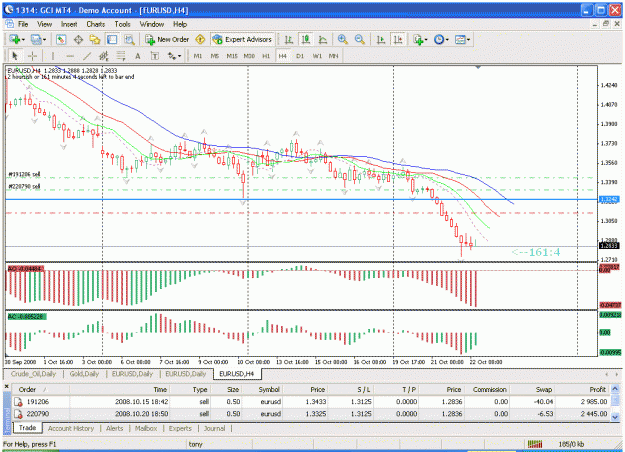Expand the Indicators list dropdown
The width and height of the screenshot is (625, 452).
[x=426, y=39]
